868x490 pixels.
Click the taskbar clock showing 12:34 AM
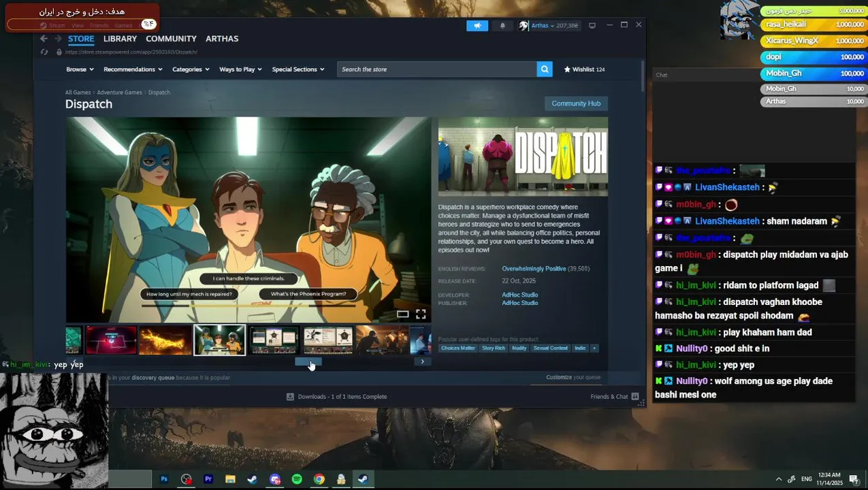click(x=829, y=479)
